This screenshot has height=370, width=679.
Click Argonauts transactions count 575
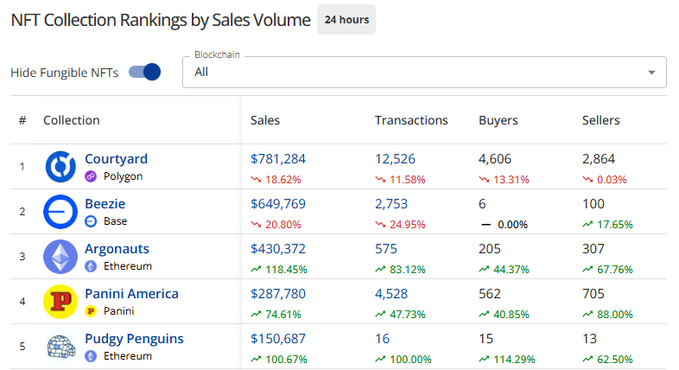(x=386, y=249)
